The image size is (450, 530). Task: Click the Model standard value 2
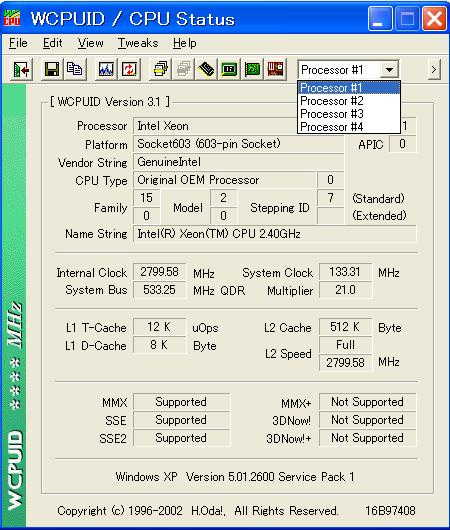click(223, 198)
